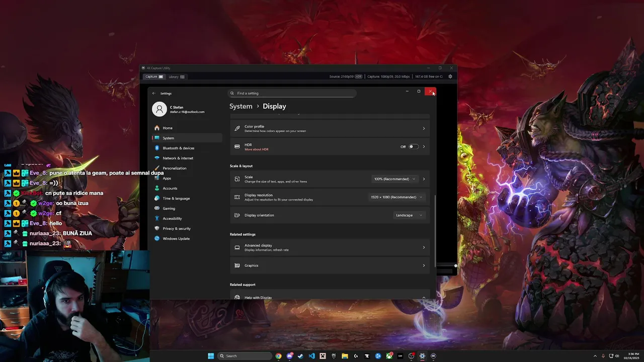Screen dimensions: 644x362
Task: Open Steam from taskbar
Action: point(300,356)
